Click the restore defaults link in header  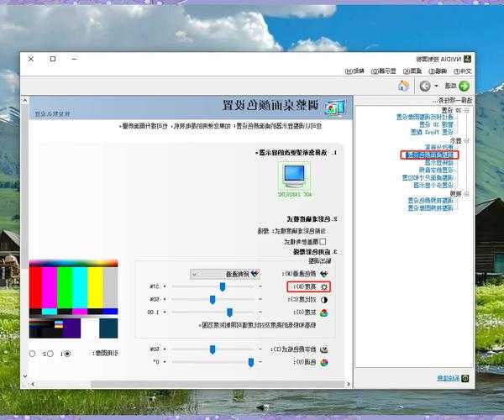point(54,112)
